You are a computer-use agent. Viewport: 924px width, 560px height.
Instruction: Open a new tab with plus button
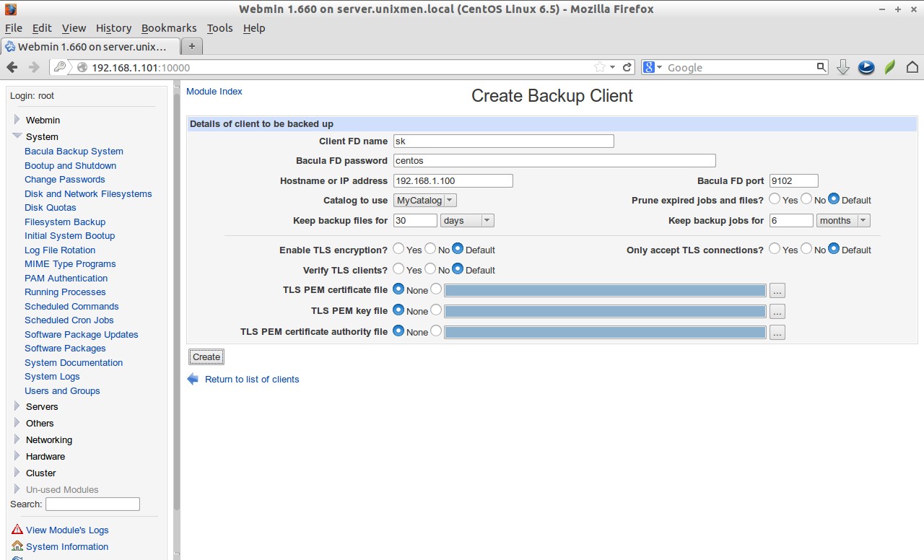click(192, 45)
